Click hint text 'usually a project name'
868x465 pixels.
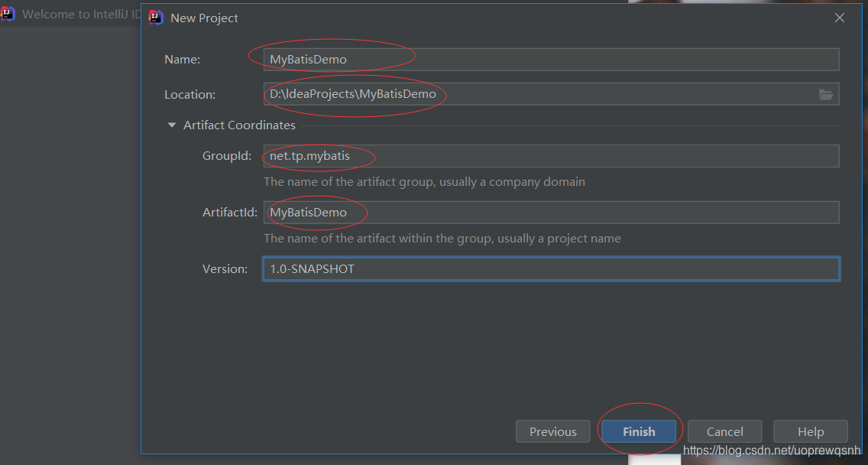559,239
